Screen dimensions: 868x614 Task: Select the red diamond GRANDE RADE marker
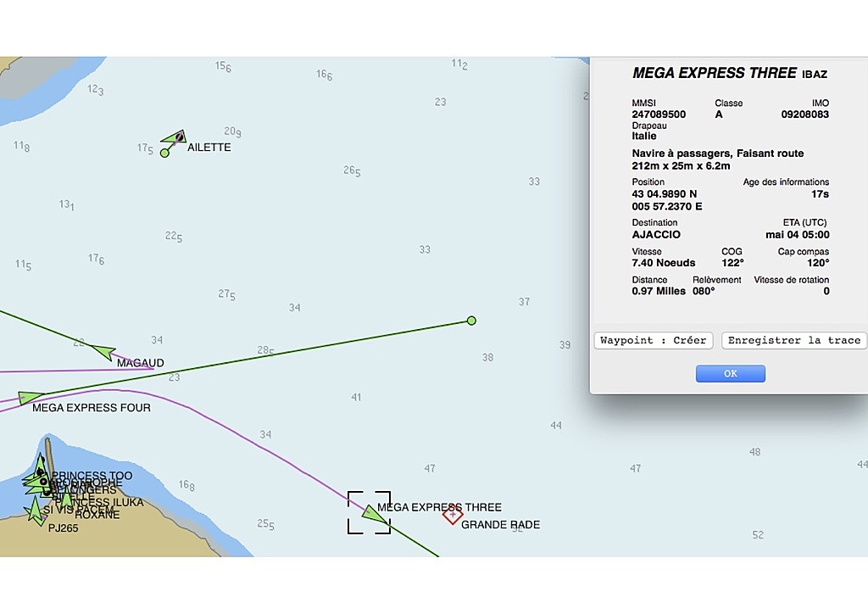(x=453, y=515)
